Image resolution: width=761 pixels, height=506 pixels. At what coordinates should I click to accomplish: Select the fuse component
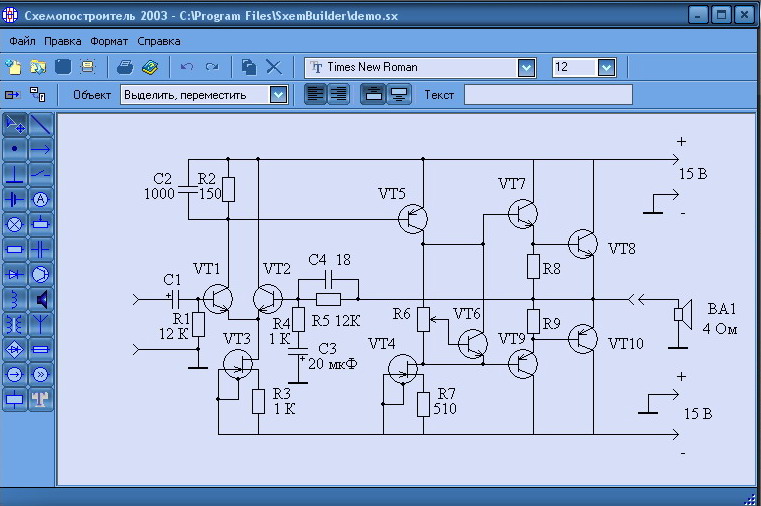coord(41,349)
